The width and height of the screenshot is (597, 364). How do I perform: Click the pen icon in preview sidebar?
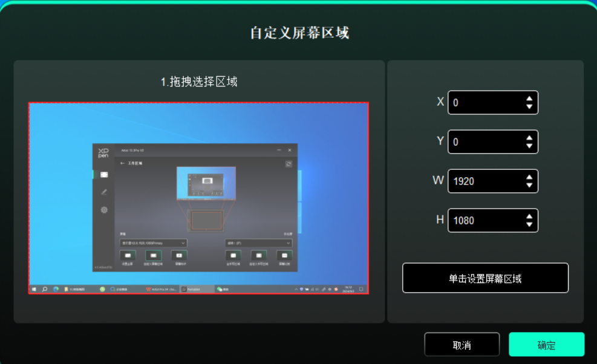tap(104, 192)
